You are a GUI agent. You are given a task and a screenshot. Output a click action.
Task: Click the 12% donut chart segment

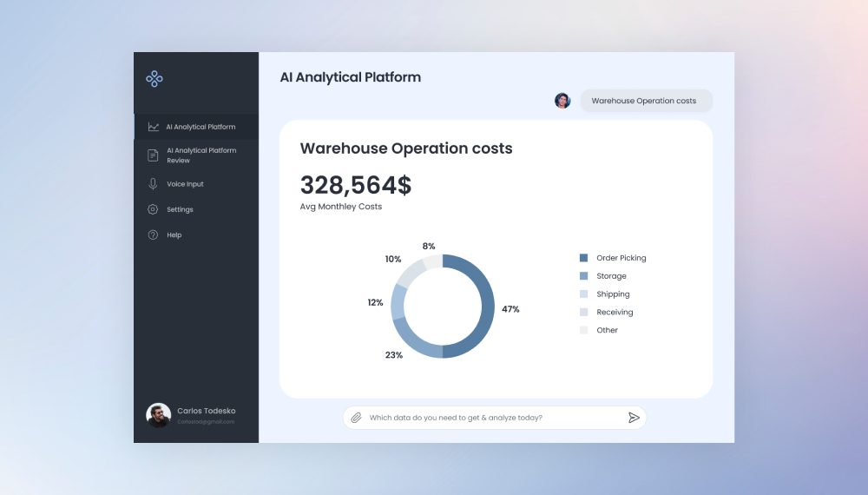(x=398, y=302)
